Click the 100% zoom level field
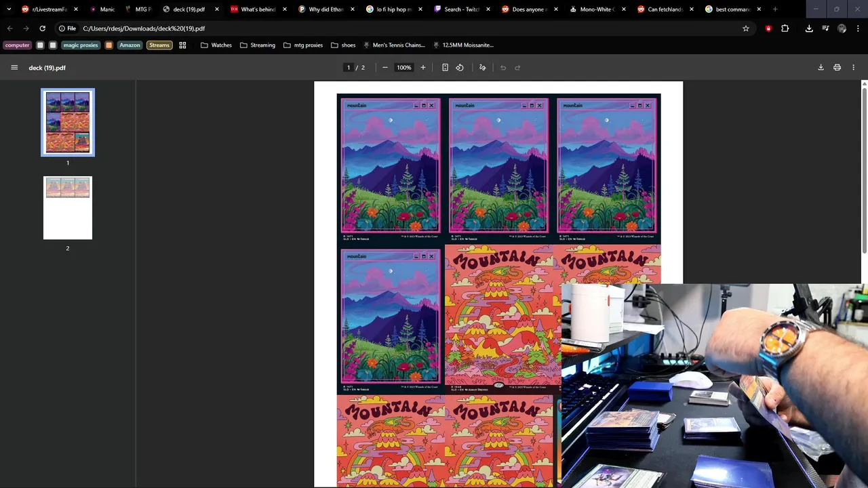Image resolution: width=868 pixels, height=488 pixels. (404, 68)
